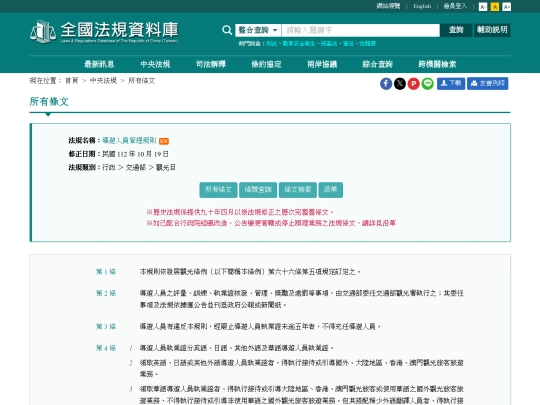Click the magnifier search icon
Image resolution: width=540 pixels, height=405 pixels.
227,30
